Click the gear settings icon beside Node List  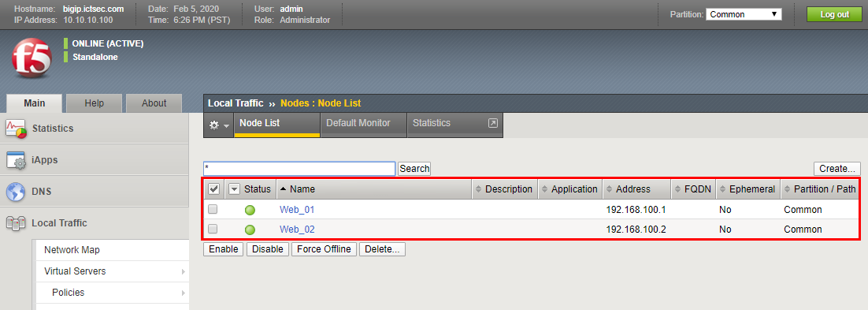(214, 126)
